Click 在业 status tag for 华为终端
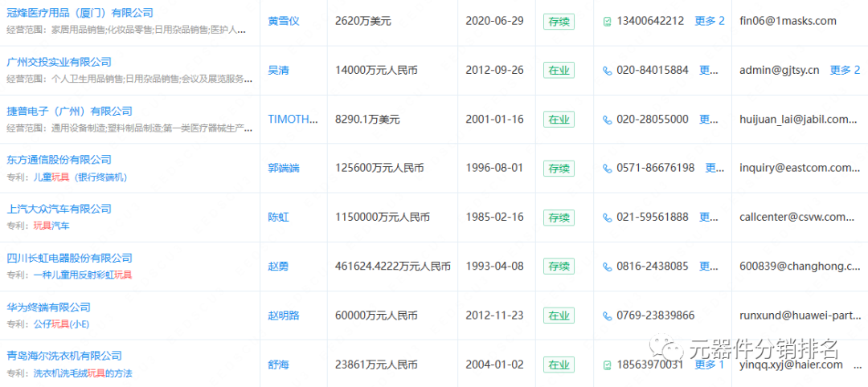The height and width of the screenshot is (387, 868). (x=559, y=316)
